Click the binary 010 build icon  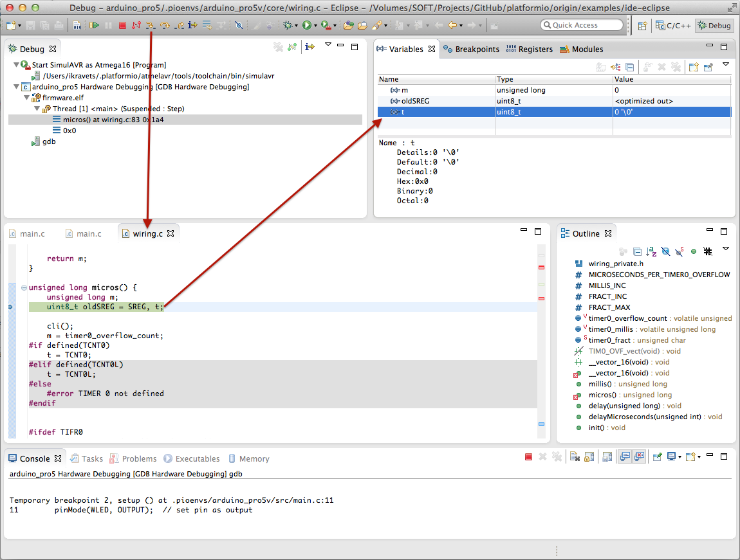coord(77,26)
